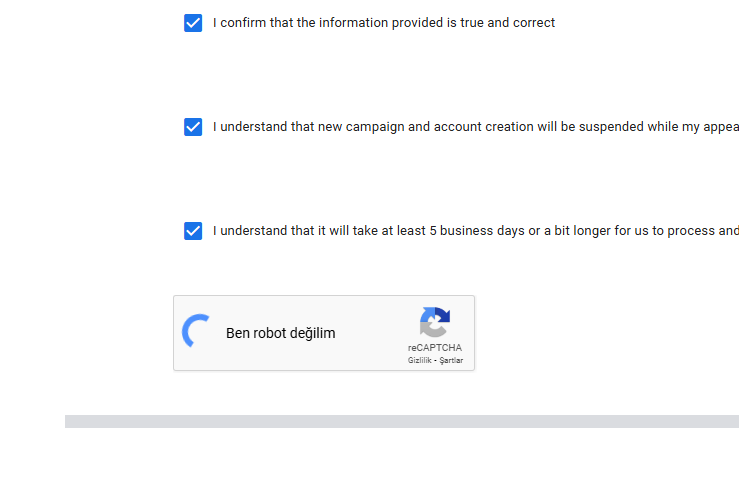
Task: Click the blue checkmark in the second checkbox
Action: 193,127
